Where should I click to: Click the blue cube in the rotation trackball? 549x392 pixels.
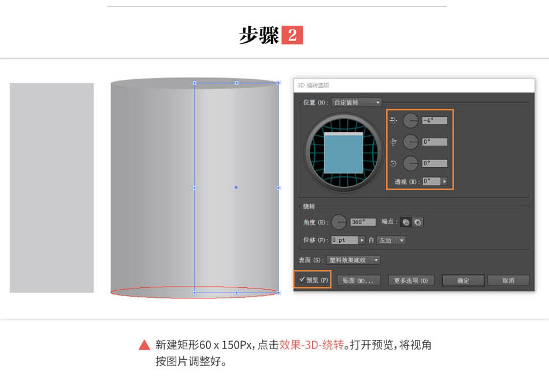[343, 153]
